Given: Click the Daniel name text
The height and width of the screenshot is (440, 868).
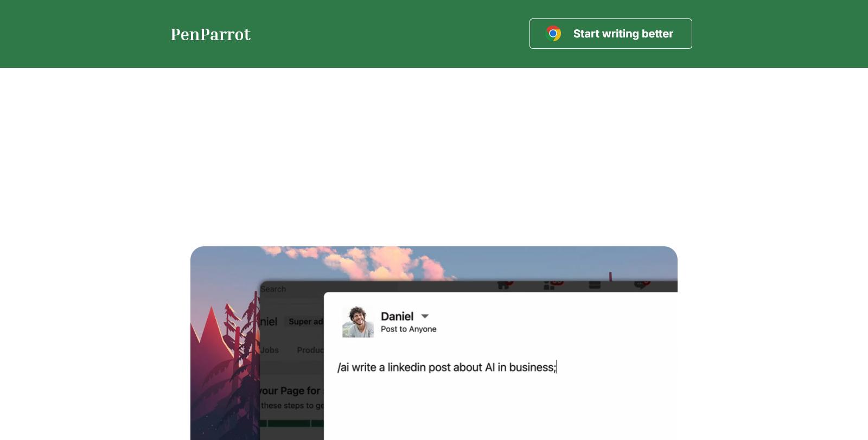Looking at the screenshot, I should 397,316.
